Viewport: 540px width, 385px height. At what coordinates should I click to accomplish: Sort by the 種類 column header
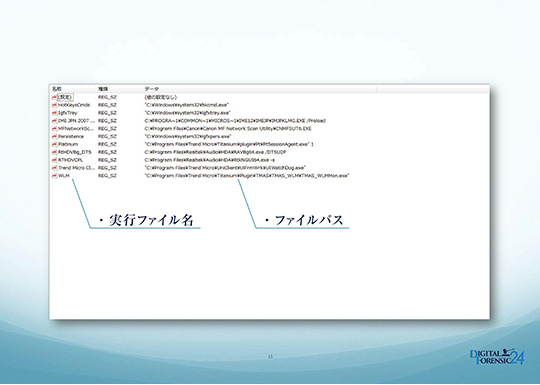(x=103, y=89)
